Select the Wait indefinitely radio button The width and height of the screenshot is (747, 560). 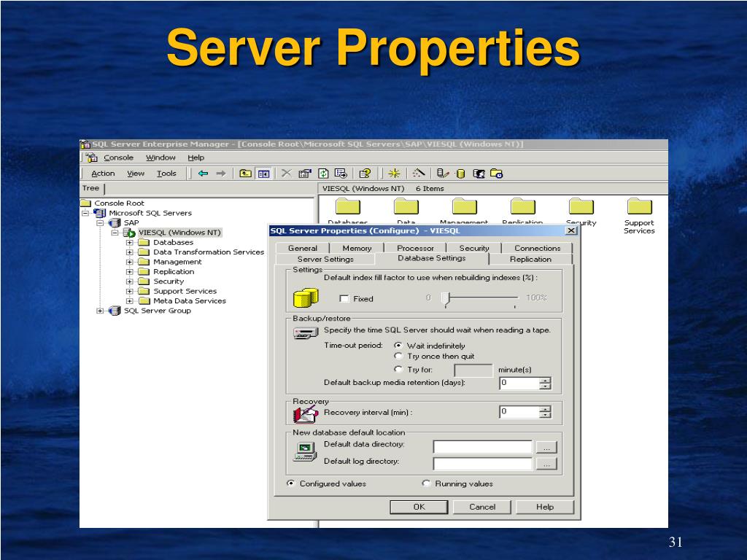click(398, 345)
